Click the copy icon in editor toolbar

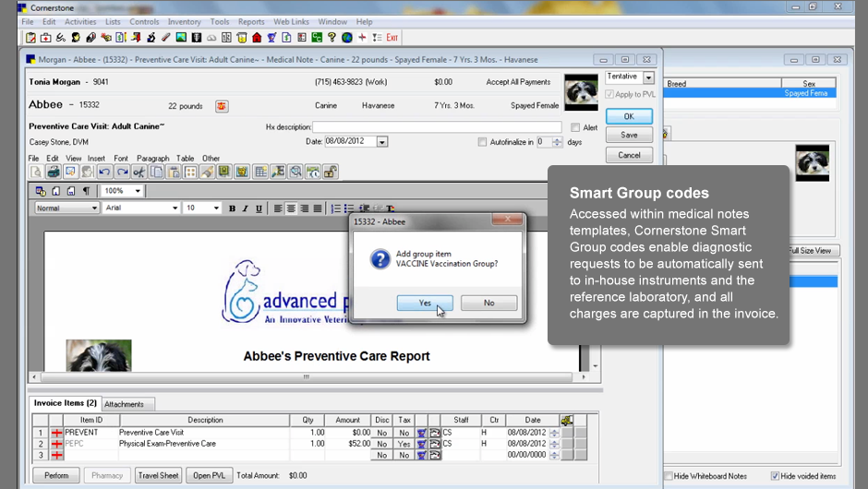point(157,172)
